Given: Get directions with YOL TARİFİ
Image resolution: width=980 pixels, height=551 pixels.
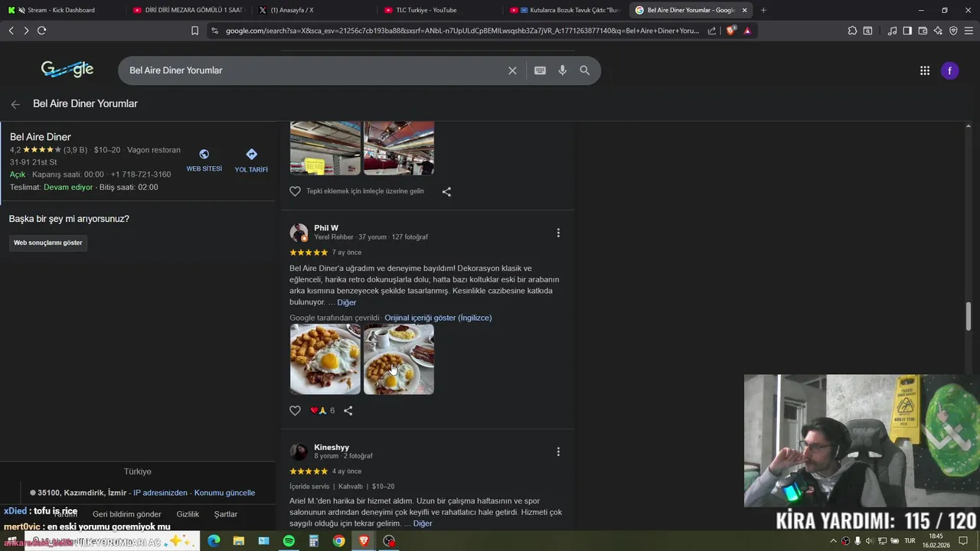Looking at the screenshot, I should (251, 161).
